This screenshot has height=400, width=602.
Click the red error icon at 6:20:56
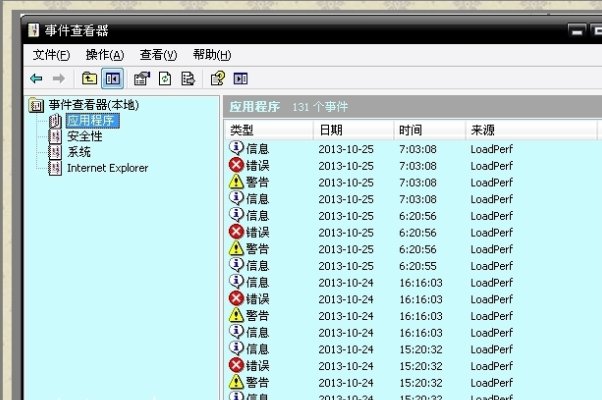coord(236,231)
